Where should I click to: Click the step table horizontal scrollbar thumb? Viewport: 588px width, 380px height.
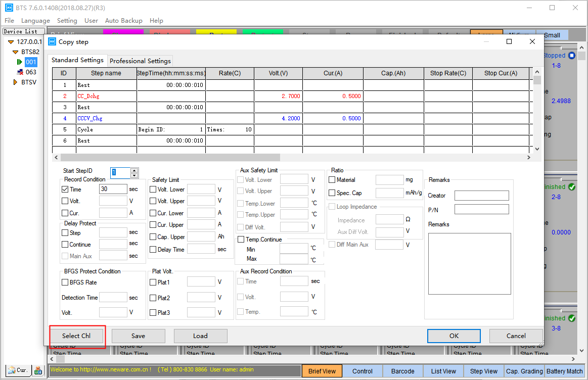coord(170,157)
